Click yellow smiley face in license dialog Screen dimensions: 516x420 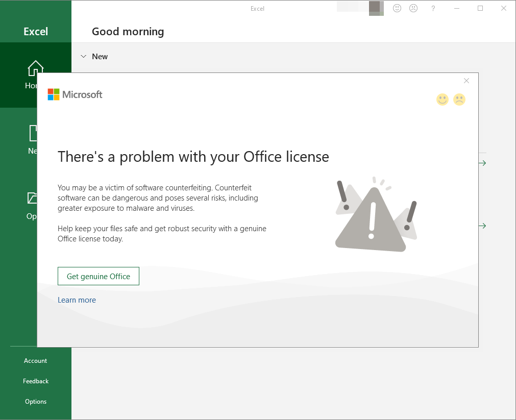point(443,100)
